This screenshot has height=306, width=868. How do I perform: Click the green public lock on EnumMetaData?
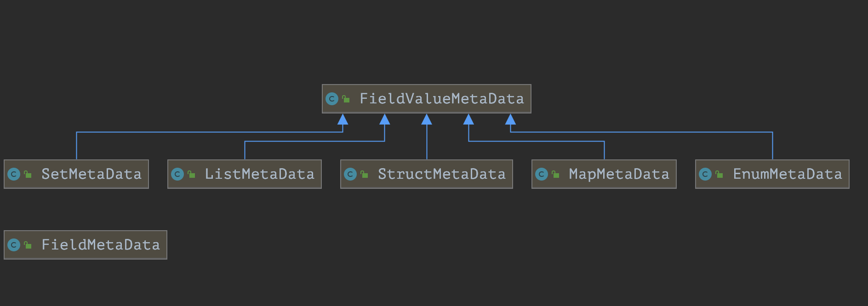pyautogui.click(x=720, y=174)
